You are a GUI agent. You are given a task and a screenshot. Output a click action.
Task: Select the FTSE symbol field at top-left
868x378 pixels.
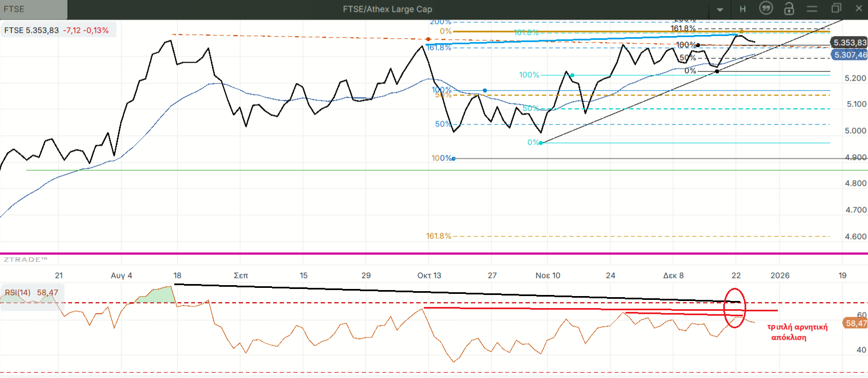pos(33,9)
